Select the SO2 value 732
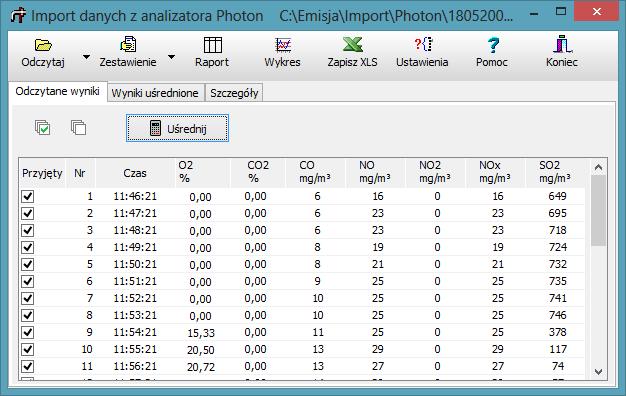Screen dimensions: 626x396 point(557,264)
